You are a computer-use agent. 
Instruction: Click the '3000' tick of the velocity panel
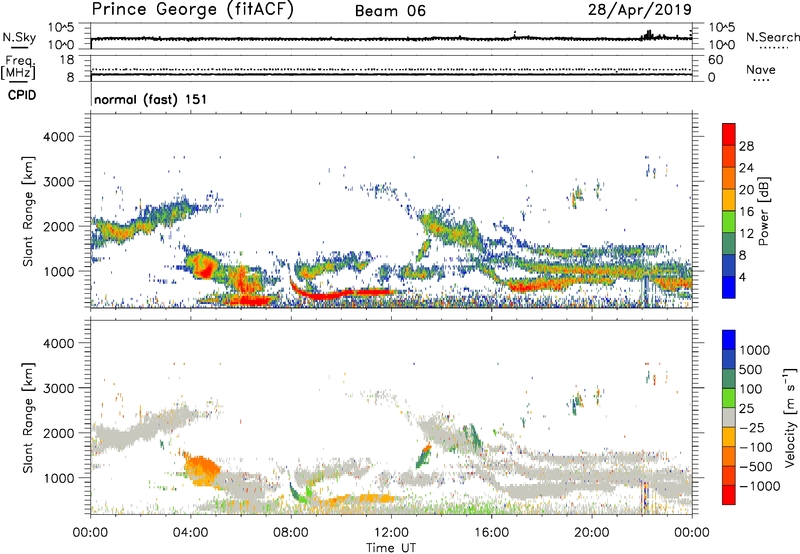(59, 388)
